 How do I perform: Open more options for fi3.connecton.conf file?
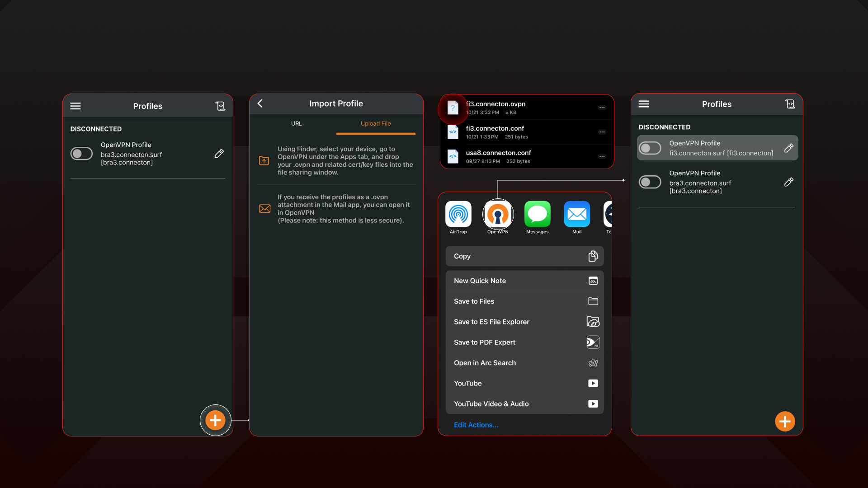[602, 132]
